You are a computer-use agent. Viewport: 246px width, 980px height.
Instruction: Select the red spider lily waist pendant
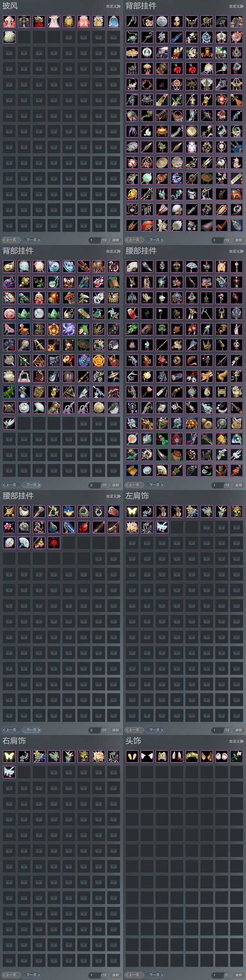54,543
